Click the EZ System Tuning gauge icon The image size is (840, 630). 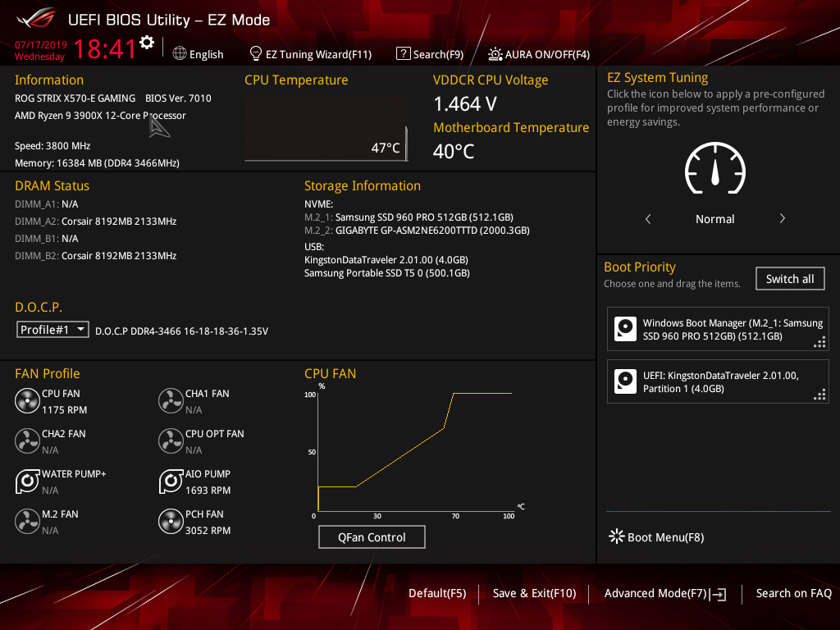click(714, 168)
